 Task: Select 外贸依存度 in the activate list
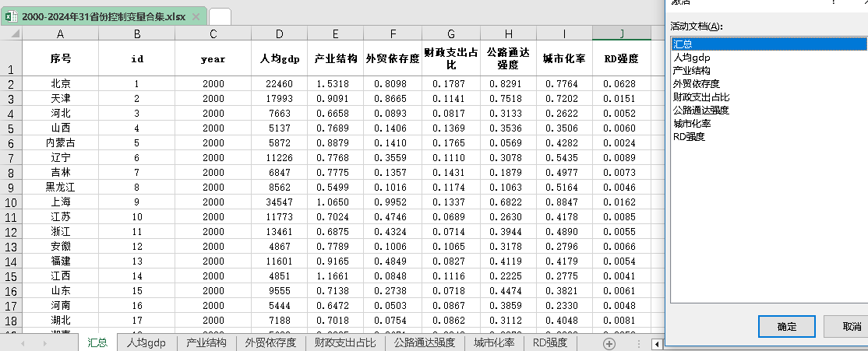click(x=769, y=84)
